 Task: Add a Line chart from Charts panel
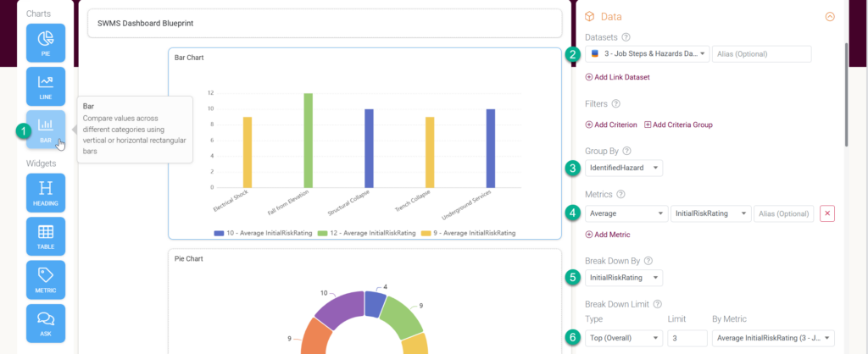coord(46,86)
